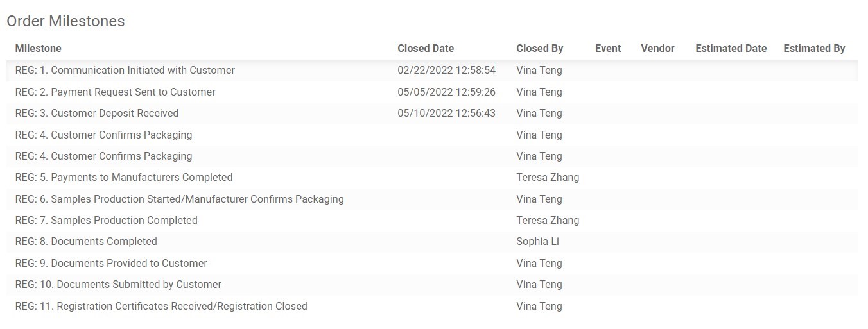This screenshot has width=868, height=329.
Task: Click the Closed By column header
Action: coord(540,48)
